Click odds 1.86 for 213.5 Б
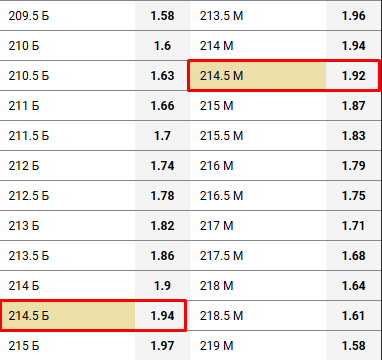Image resolution: width=382 pixels, height=360 pixels. (x=162, y=256)
